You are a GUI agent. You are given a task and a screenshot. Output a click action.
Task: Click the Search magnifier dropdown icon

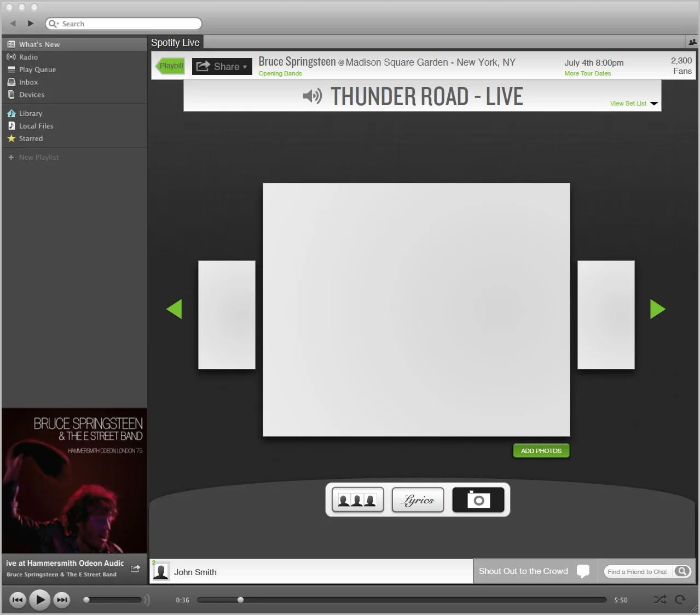point(54,24)
